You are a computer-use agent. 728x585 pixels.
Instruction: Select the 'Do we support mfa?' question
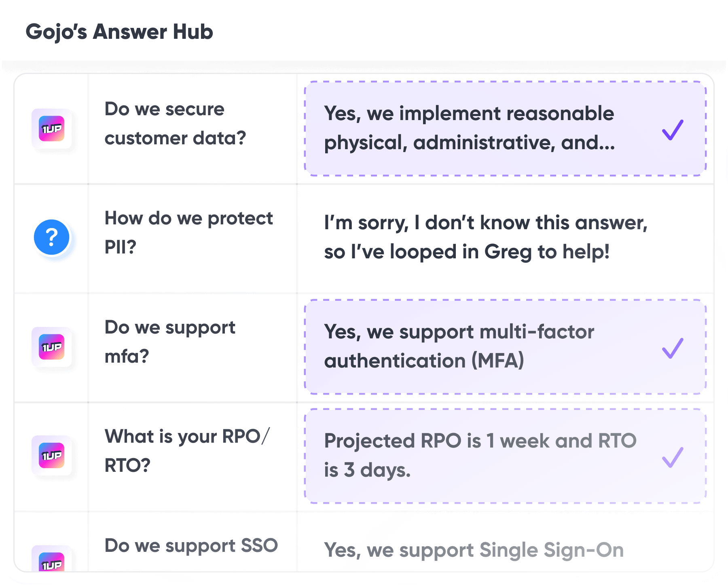pyautogui.click(x=169, y=342)
